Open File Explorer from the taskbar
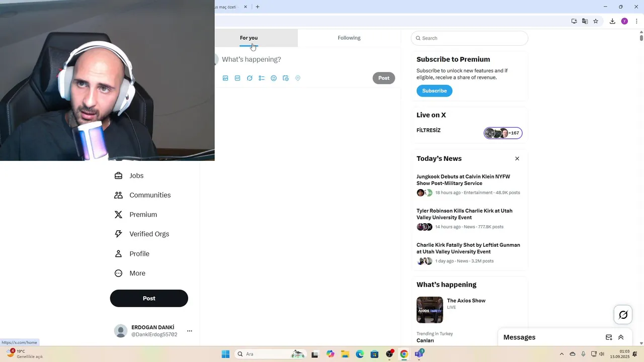This screenshot has width=644, height=362. tap(345, 354)
